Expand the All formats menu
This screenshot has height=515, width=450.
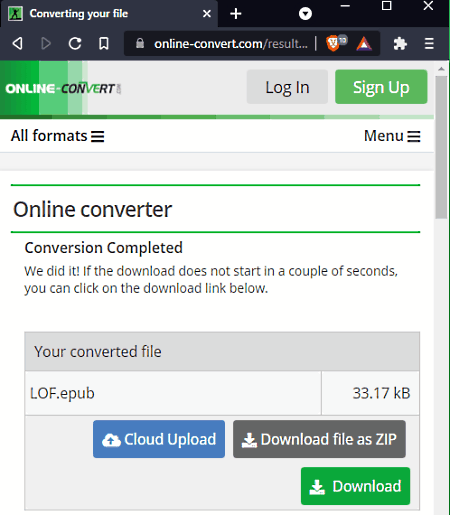click(57, 136)
